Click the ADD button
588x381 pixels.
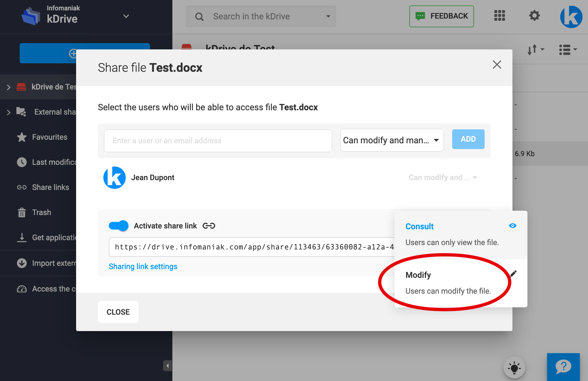point(468,139)
